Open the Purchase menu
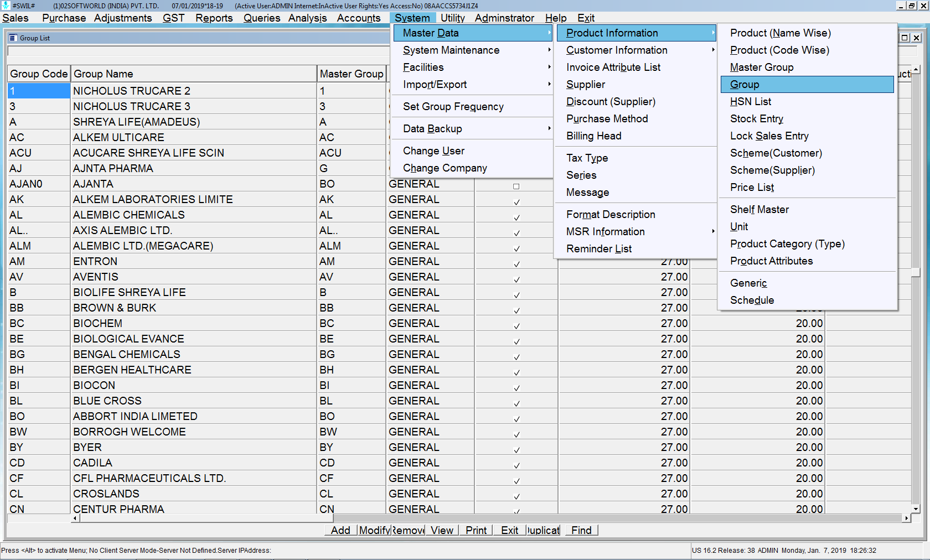This screenshot has width=930, height=560. (64, 18)
